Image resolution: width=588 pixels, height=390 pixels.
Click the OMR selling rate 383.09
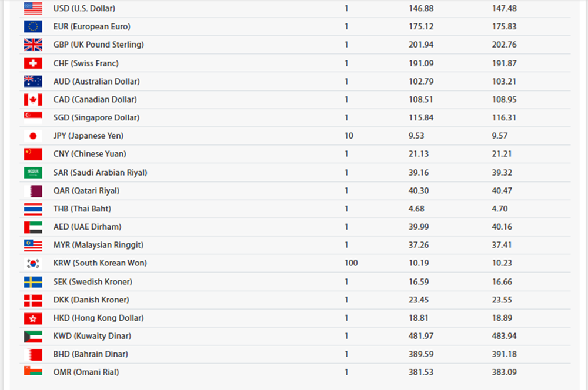[x=504, y=373]
